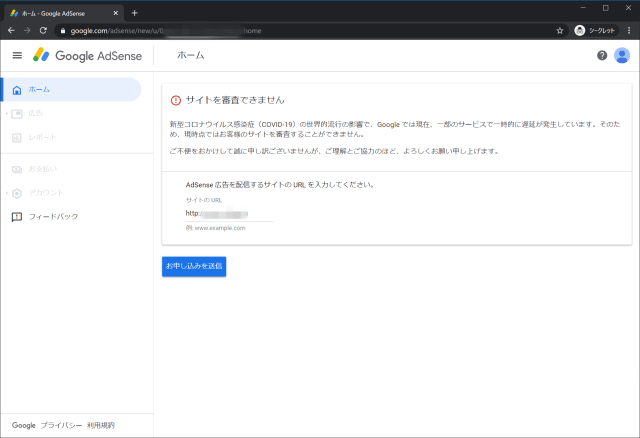Image resolution: width=640 pixels, height=438 pixels.
Task: Open the account profile avatar
Action: (x=622, y=55)
